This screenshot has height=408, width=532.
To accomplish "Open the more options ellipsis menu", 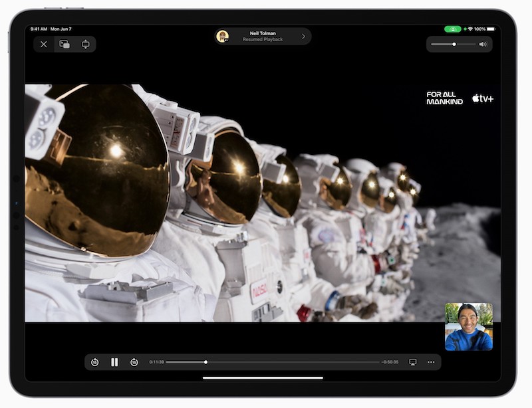I will 431,362.
